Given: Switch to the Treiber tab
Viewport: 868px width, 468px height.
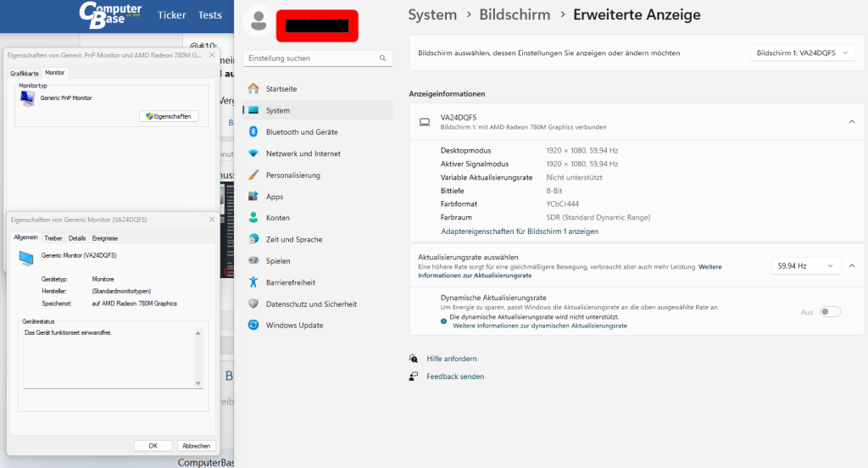Looking at the screenshot, I should pyautogui.click(x=53, y=238).
